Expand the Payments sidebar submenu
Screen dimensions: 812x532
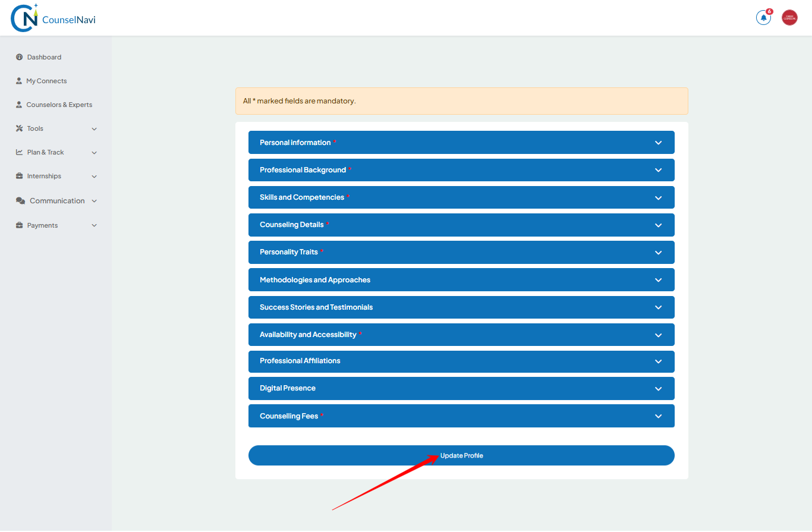tap(94, 226)
